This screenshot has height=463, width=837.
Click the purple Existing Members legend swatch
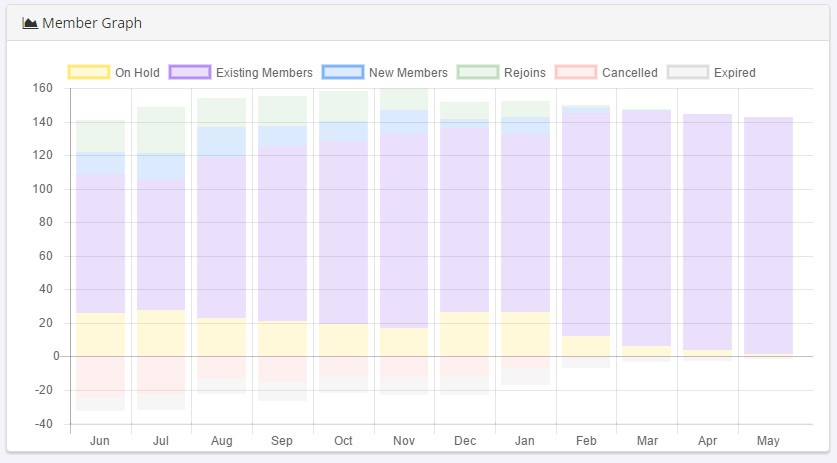coord(190,72)
